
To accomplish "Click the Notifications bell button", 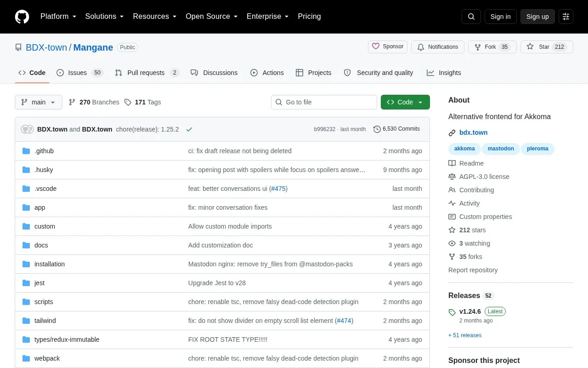I will 437,47.
